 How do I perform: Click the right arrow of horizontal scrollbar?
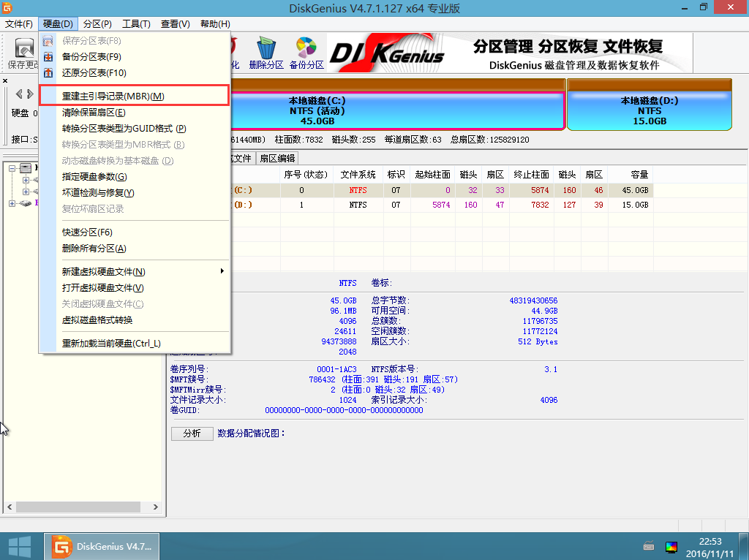point(155,507)
